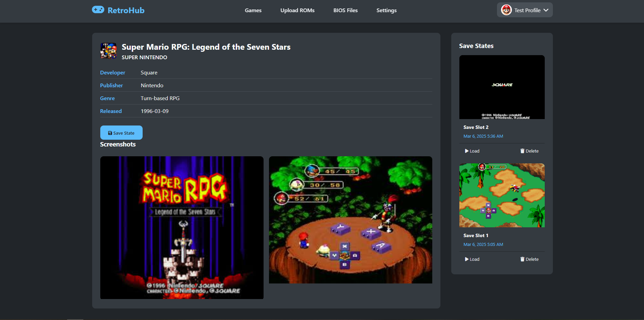
Task: Click the trash icon for Save Slot 2
Action: click(x=522, y=151)
